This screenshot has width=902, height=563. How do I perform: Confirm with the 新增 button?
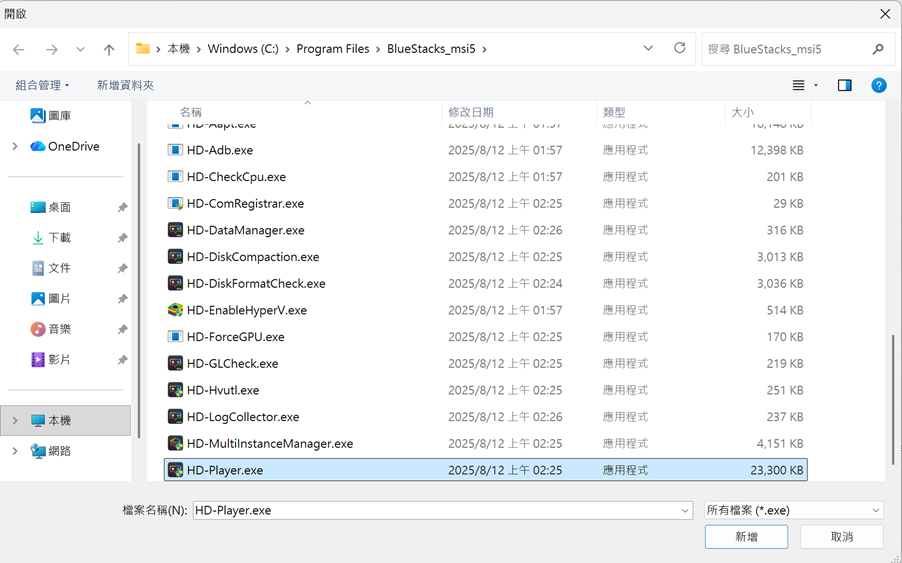[x=746, y=537]
